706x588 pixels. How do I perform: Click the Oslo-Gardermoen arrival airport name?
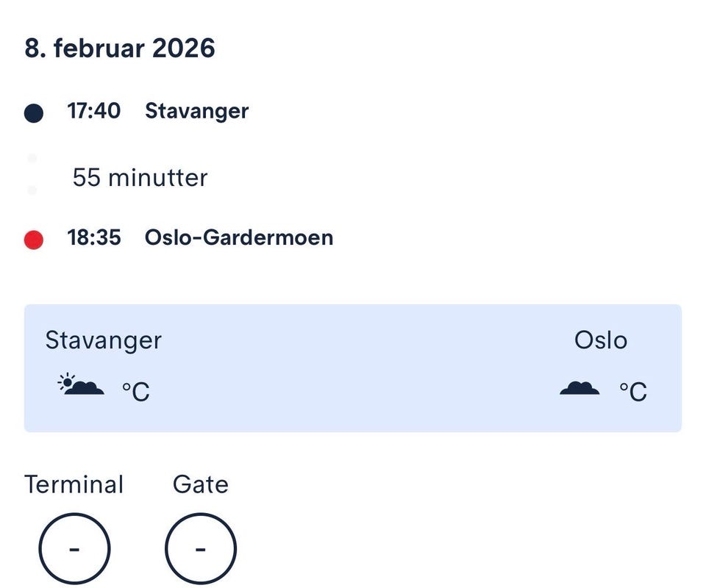[x=239, y=237]
